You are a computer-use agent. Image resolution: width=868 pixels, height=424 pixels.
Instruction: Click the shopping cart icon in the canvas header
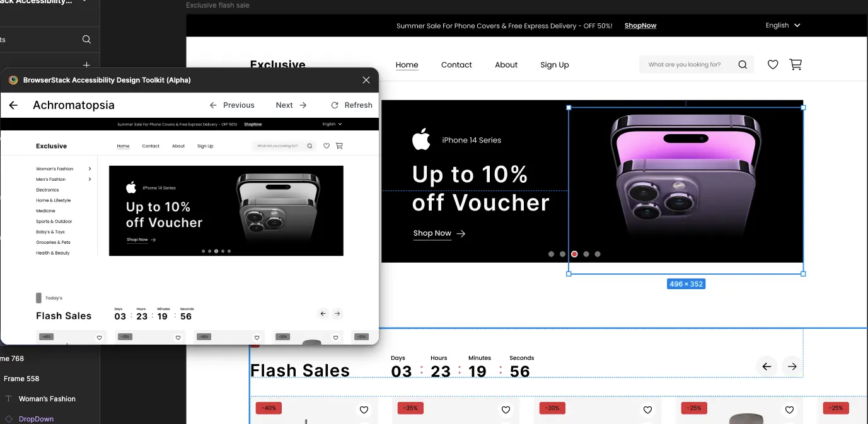point(796,64)
